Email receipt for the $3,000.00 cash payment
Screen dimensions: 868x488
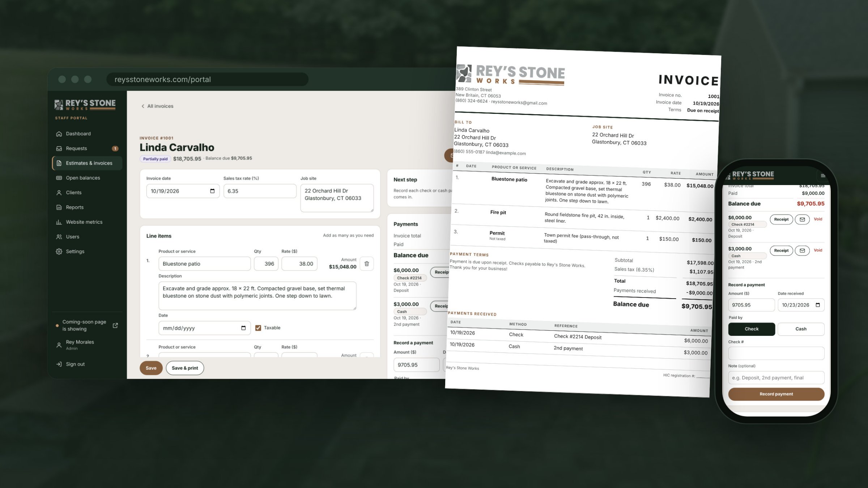coord(802,251)
